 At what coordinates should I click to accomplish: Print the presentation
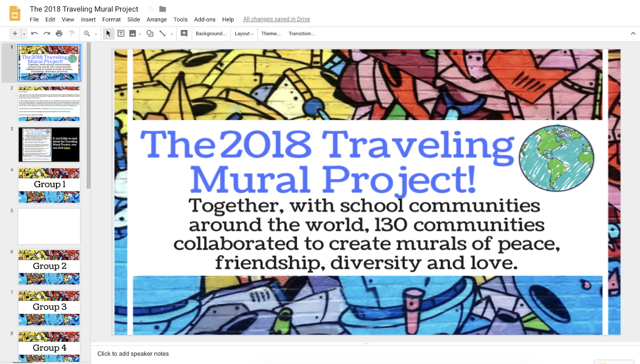click(x=59, y=34)
